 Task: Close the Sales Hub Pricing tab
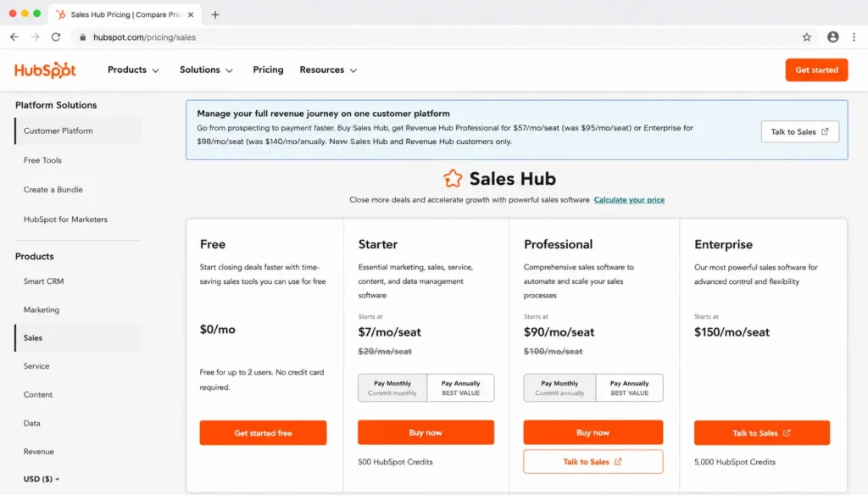pos(191,15)
